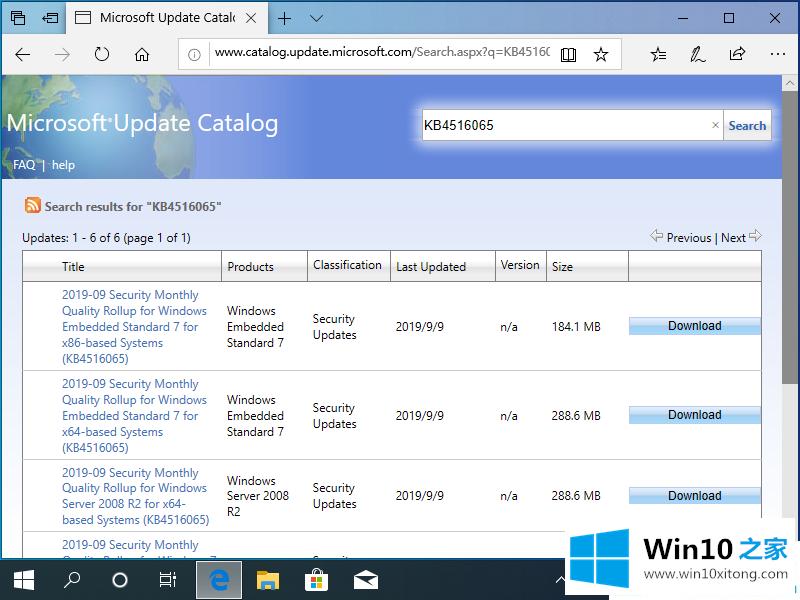Open the help link
The width and height of the screenshot is (800, 600).
63,165
